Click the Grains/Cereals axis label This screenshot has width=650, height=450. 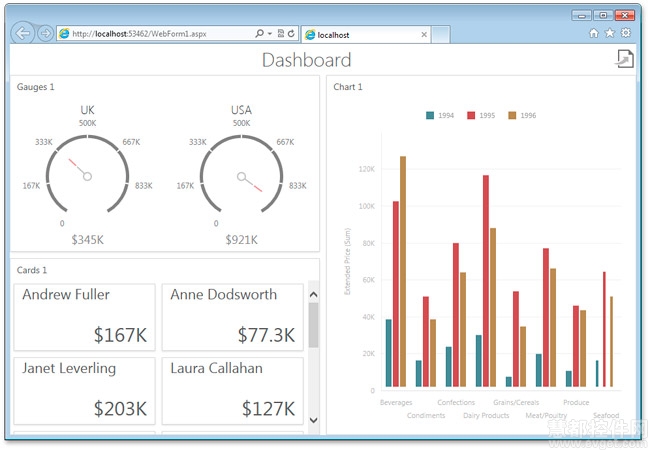516,402
